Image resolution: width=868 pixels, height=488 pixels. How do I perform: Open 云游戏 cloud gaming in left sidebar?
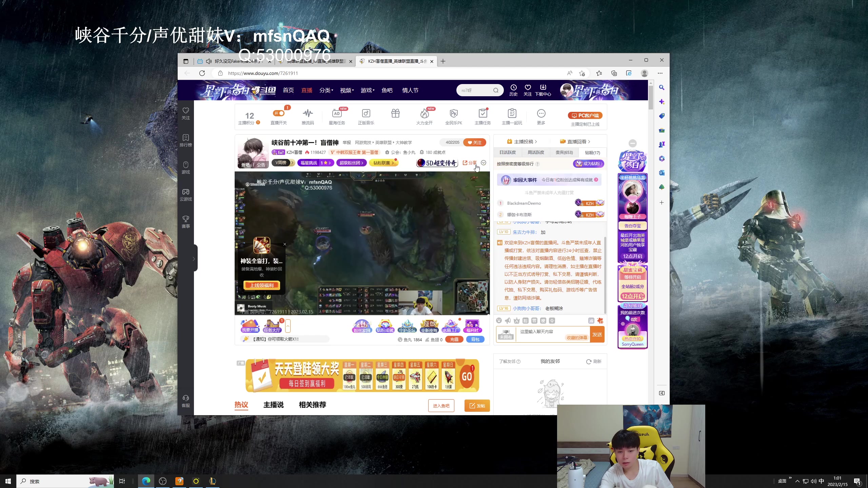click(x=186, y=195)
